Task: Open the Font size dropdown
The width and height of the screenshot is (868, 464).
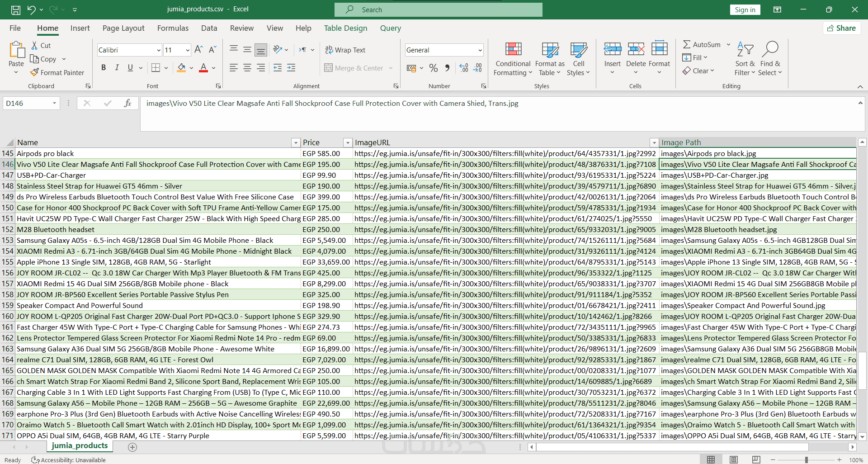Action: tap(187, 50)
